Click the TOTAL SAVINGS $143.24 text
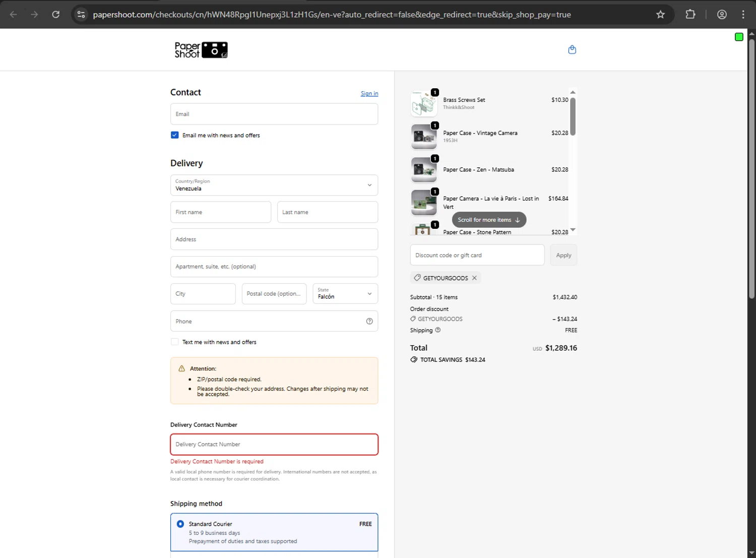756x558 pixels. click(453, 360)
